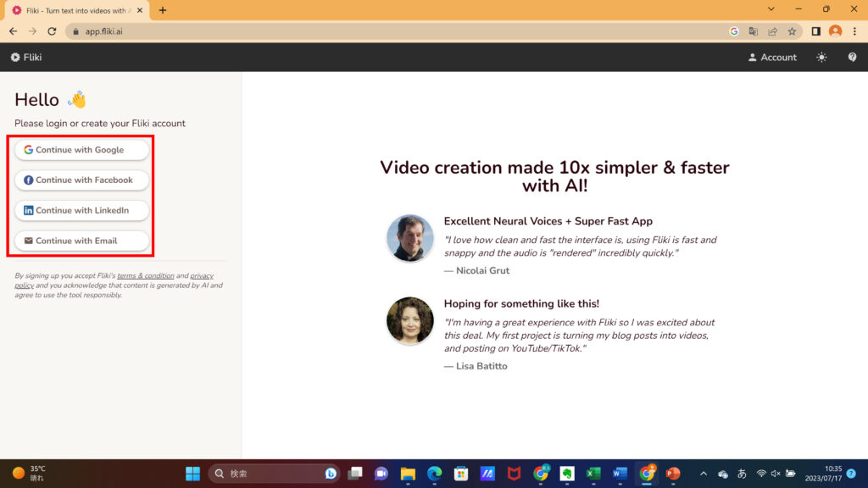Go back to the previous page
The height and width of the screenshot is (488, 868).
pos(14,31)
